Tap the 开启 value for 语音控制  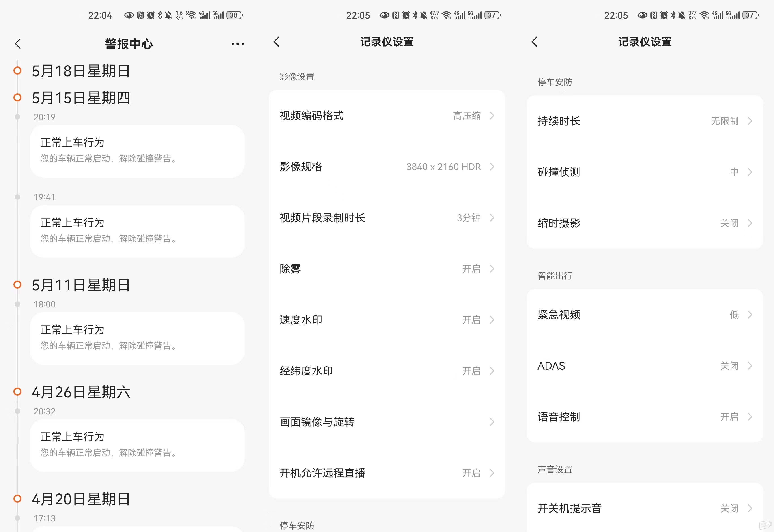[729, 417]
